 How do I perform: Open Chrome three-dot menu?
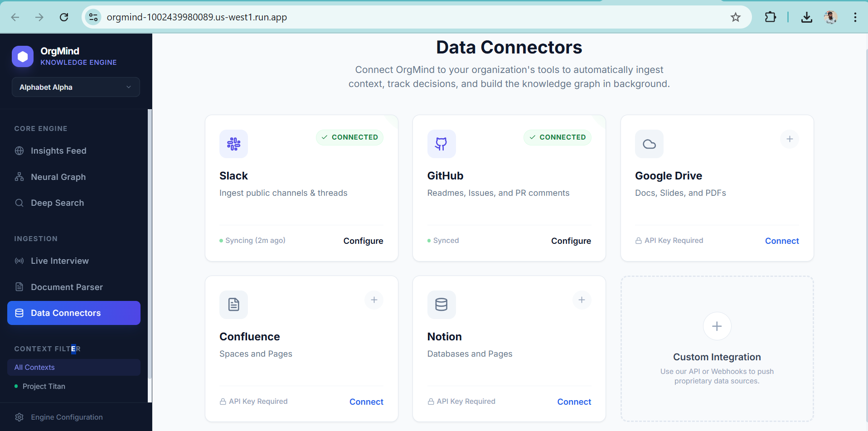click(855, 17)
